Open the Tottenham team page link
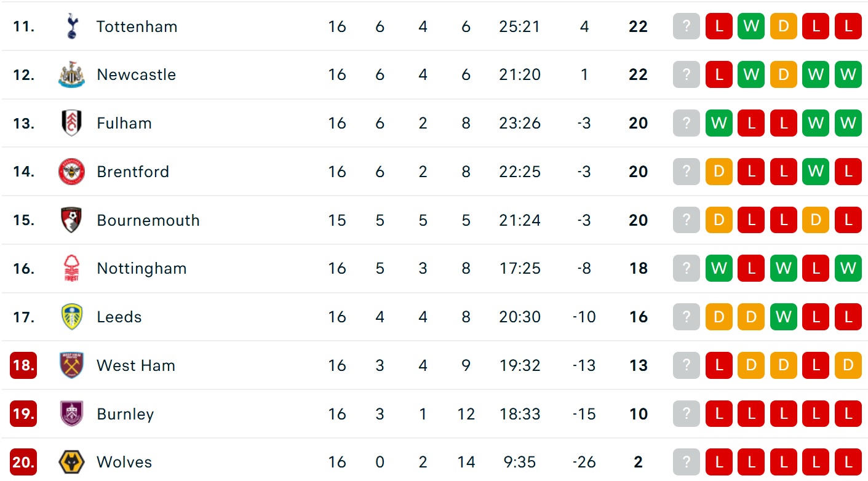Image resolution: width=868 pixels, height=481 pixels. click(x=137, y=26)
